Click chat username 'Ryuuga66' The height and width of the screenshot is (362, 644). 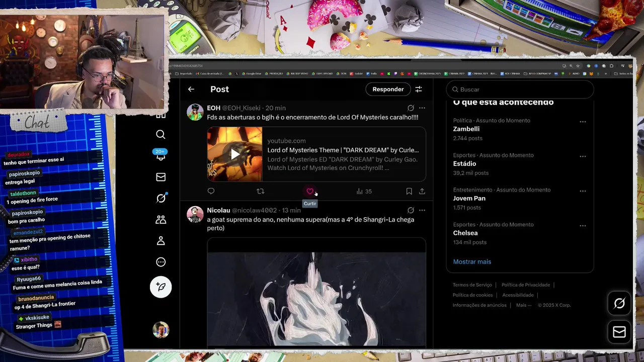point(29,279)
